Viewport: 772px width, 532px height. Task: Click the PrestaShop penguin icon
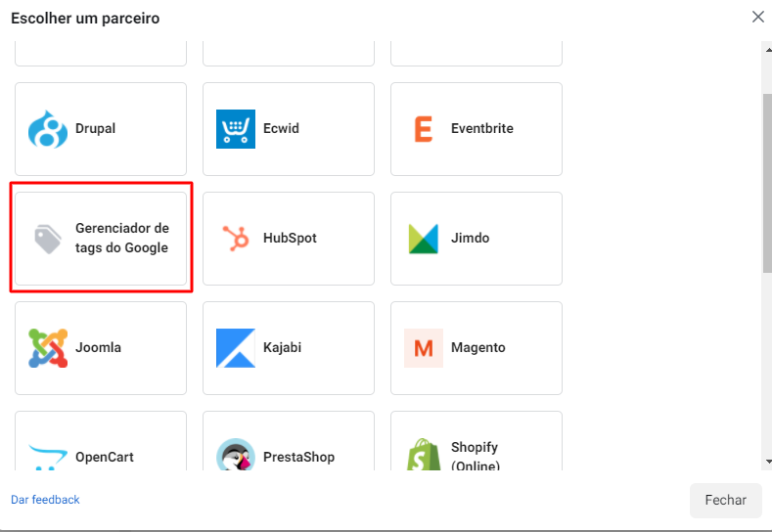pyautogui.click(x=236, y=454)
